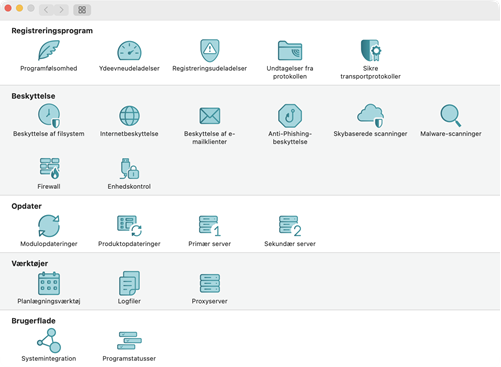The width and height of the screenshot is (501, 367).
Task: Click the Firewall label
Action: 49,186
